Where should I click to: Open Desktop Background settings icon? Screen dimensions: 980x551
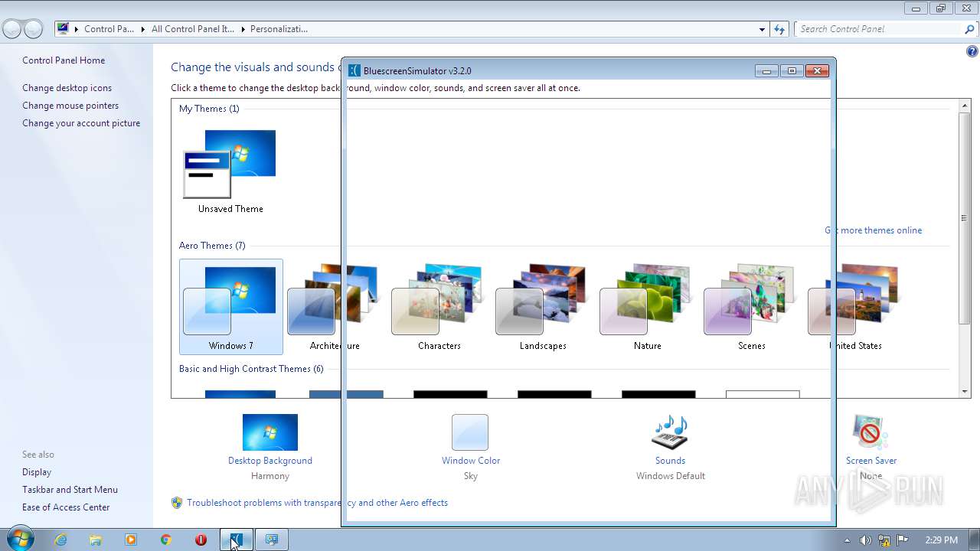pyautogui.click(x=270, y=432)
